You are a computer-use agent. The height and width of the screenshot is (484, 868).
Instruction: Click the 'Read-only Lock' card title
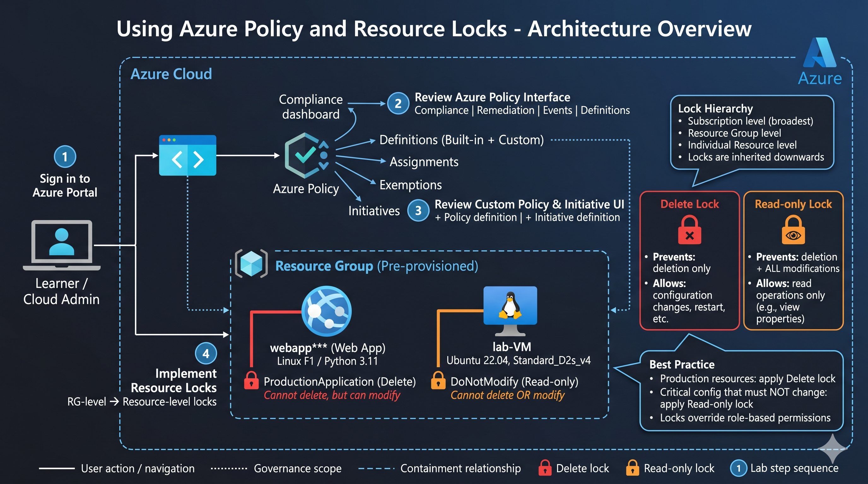pos(793,204)
